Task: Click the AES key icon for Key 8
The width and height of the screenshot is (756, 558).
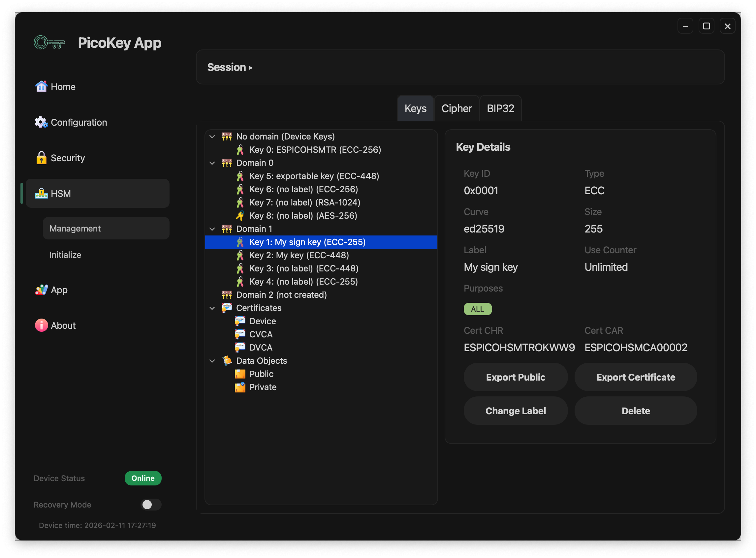Action: tap(240, 215)
